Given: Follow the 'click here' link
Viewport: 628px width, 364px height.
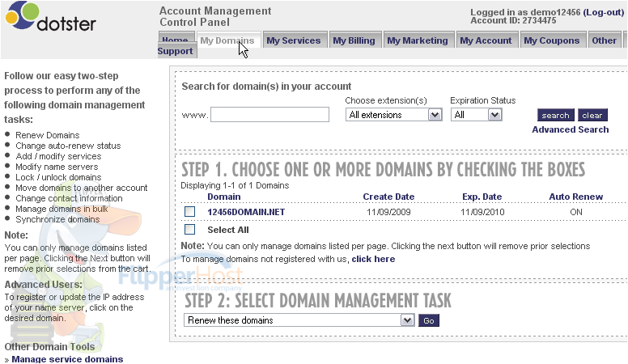Looking at the screenshot, I should coord(373,259).
